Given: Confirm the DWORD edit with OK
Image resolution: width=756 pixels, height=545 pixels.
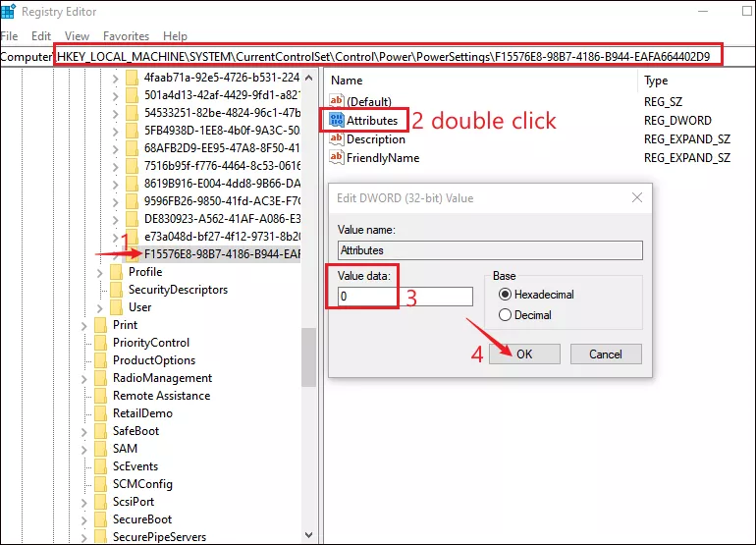Looking at the screenshot, I should pyautogui.click(x=524, y=354).
